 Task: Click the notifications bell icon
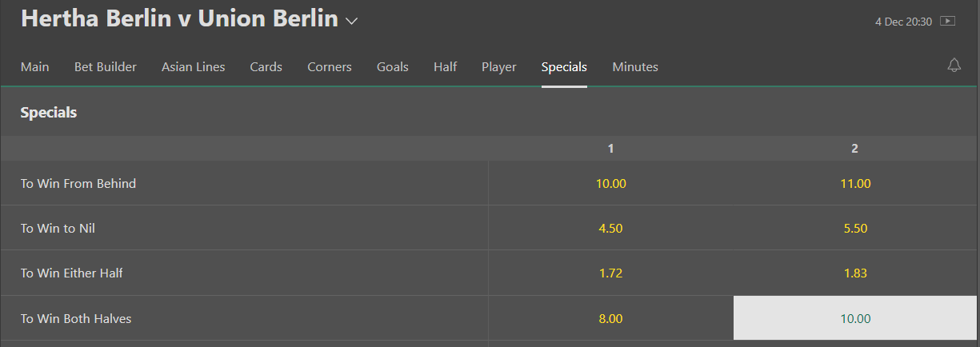tap(954, 66)
